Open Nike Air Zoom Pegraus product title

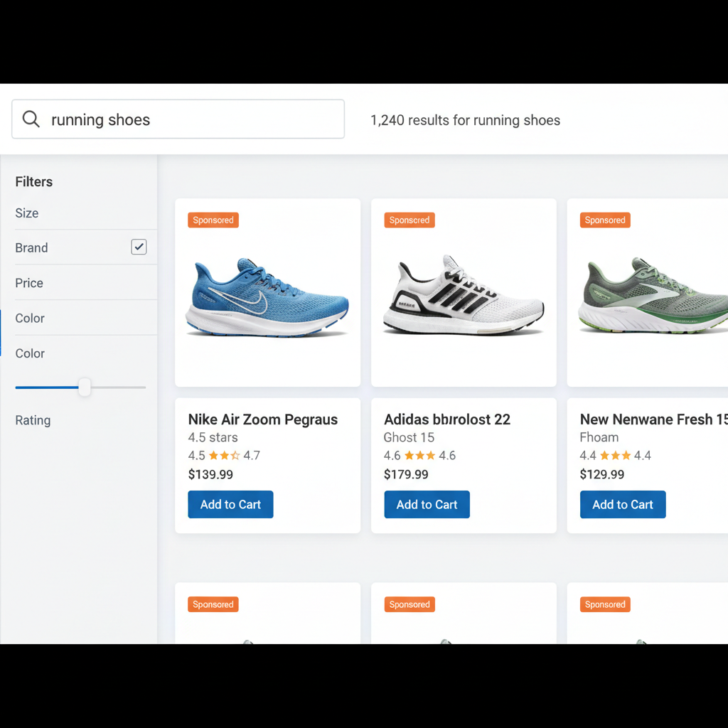click(263, 419)
